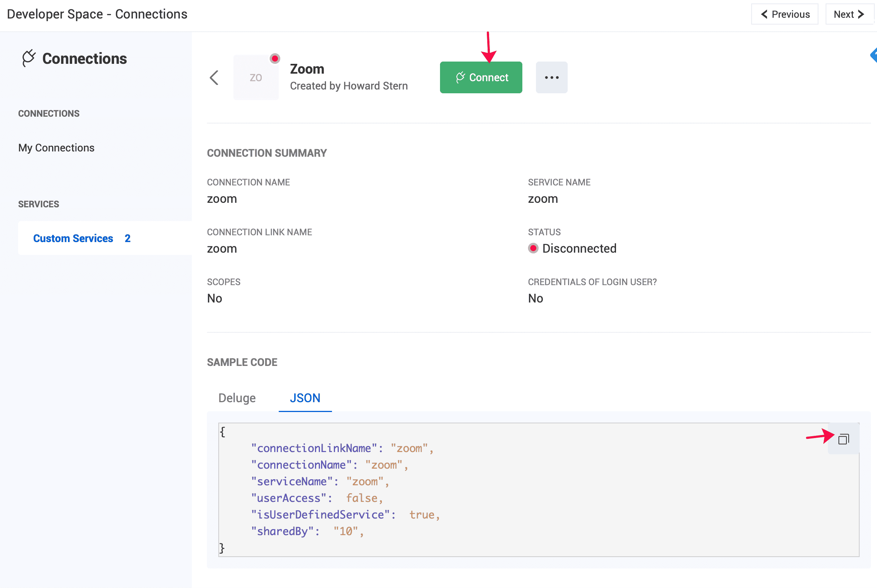Click the No value under Scopes
877x588 pixels.
click(215, 298)
